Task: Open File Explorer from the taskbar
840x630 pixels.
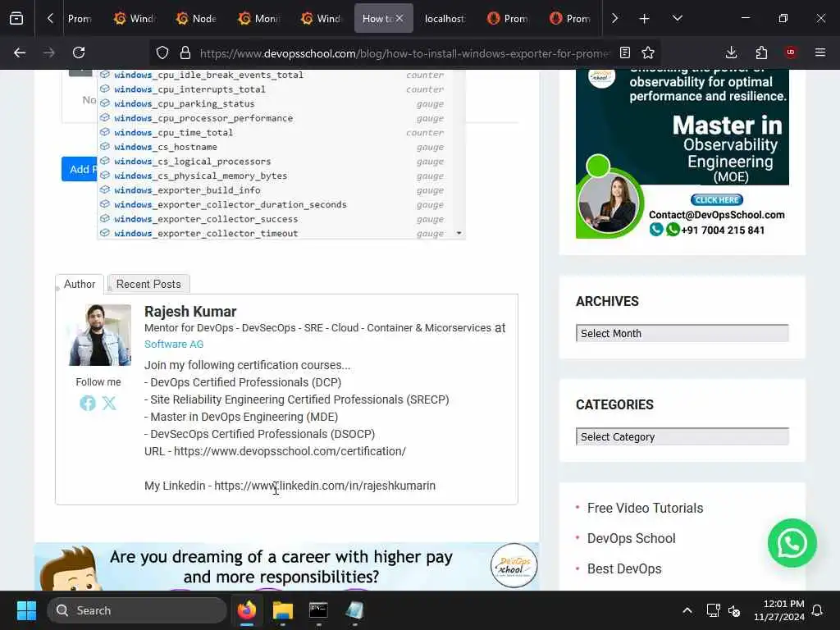Action: (283, 610)
